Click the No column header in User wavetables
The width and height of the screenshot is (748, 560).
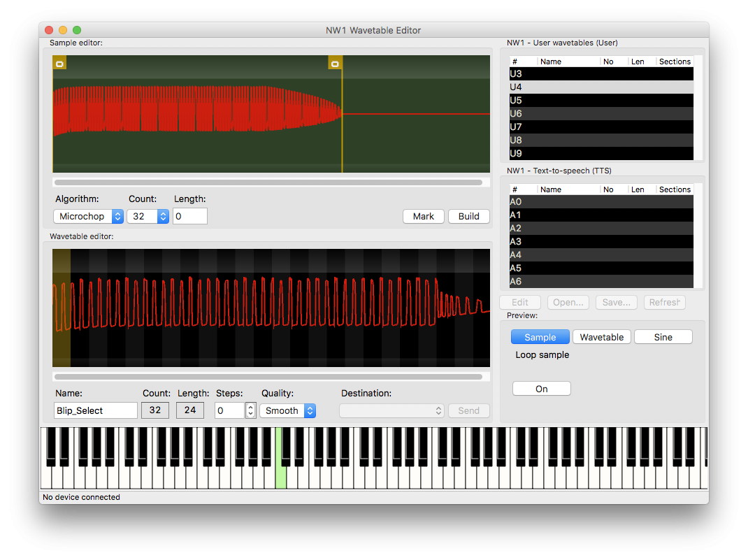[x=614, y=62]
